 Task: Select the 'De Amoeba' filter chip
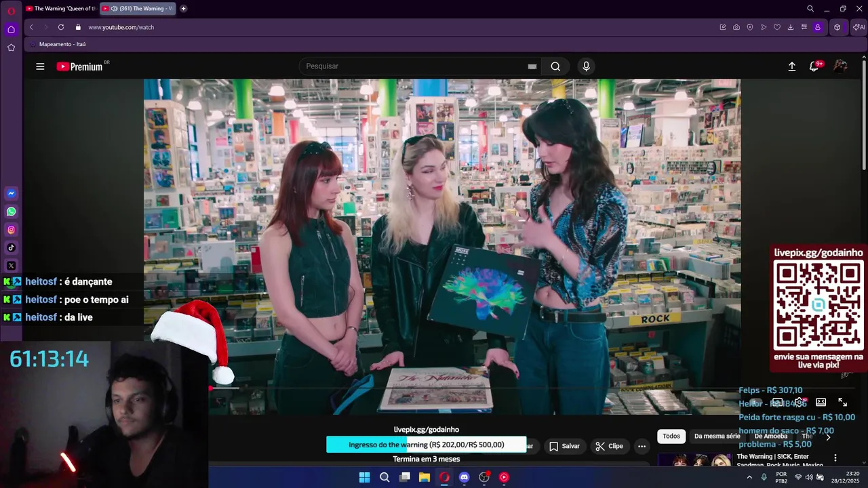771,436
